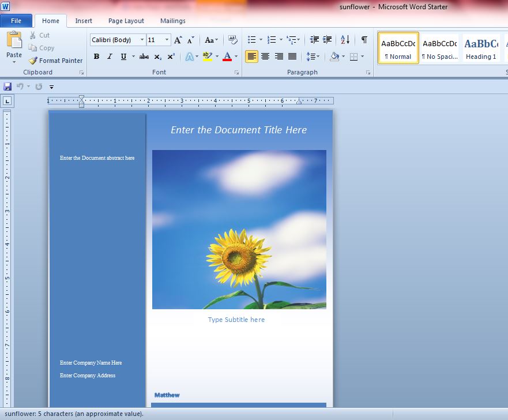Justify the paragraph text
The width and height of the screenshot is (508, 420).
click(292, 57)
